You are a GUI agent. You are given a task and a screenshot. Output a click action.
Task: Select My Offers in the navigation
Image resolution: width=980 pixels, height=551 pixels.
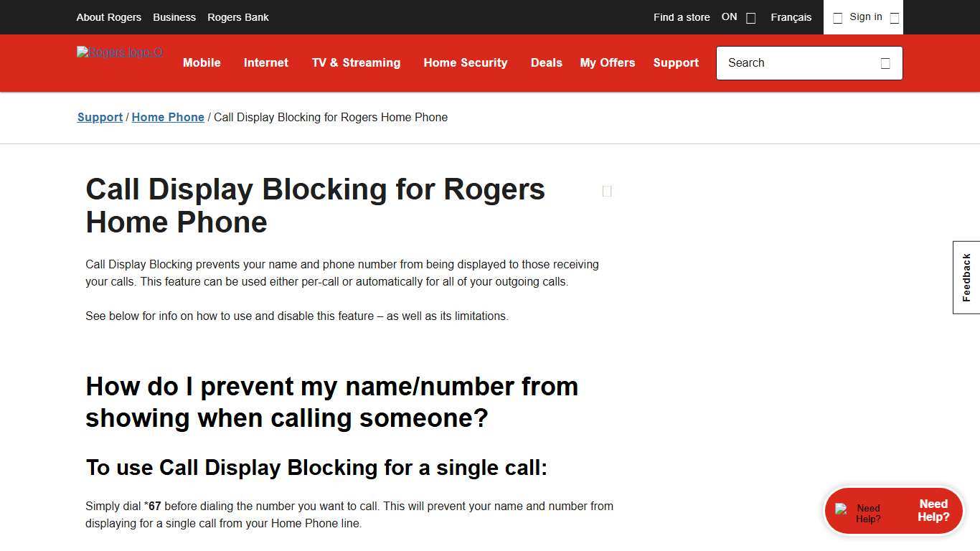(x=607, y=63)
